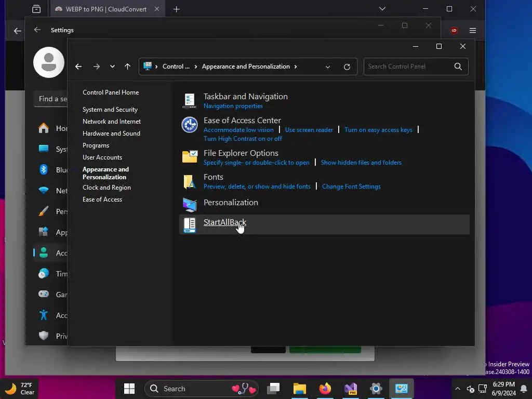Open the Taskbar and Navigation heading
Viewport: 532px width, 399px height.
pyautogui.click(x=245, y=96)
